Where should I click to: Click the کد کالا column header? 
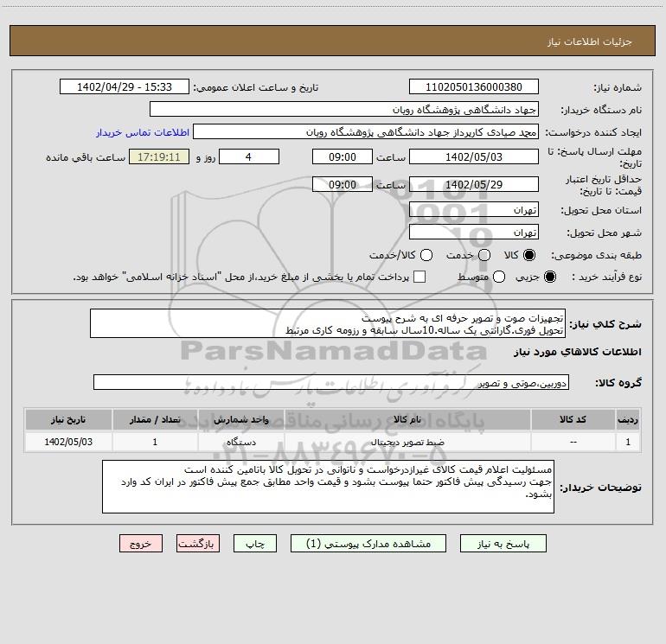573,419
